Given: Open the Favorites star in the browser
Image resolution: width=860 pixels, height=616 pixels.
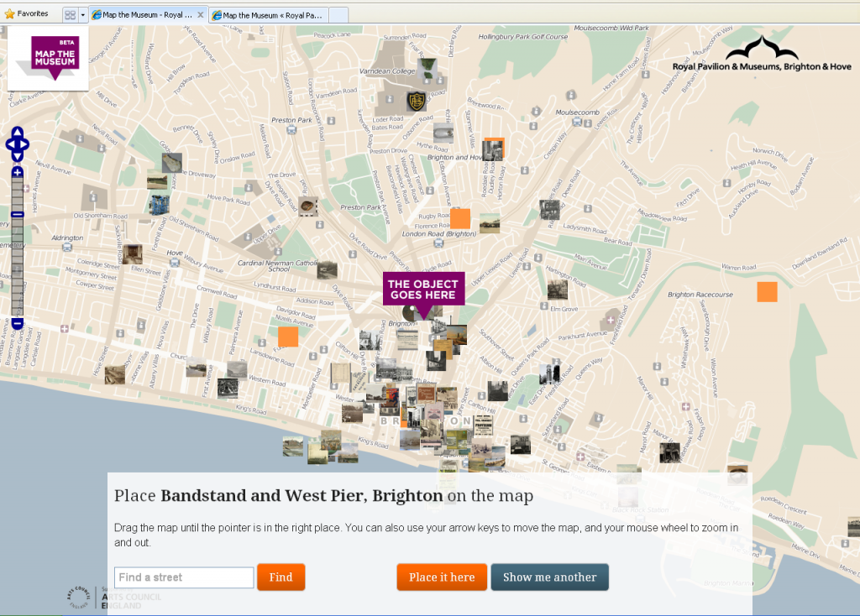Looking at the screenshot, I should pos(9,13).
